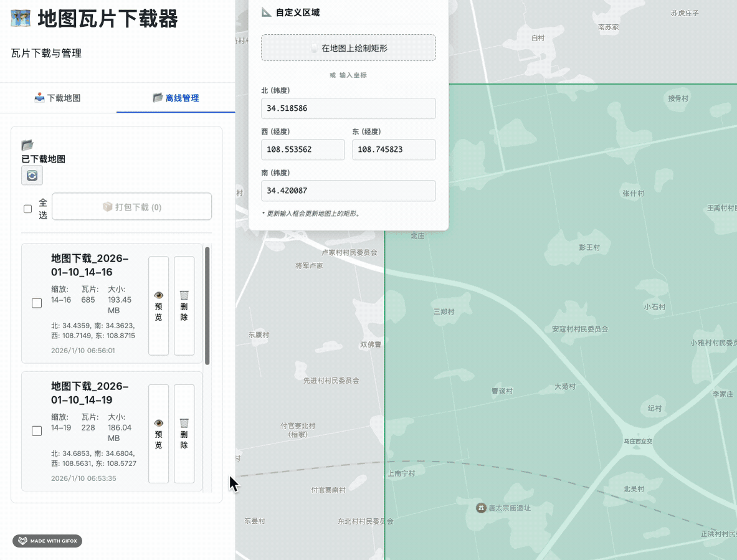Click the map label 安窑村村民委员会
Screen dimensions: 737x560
click(580, 329)
